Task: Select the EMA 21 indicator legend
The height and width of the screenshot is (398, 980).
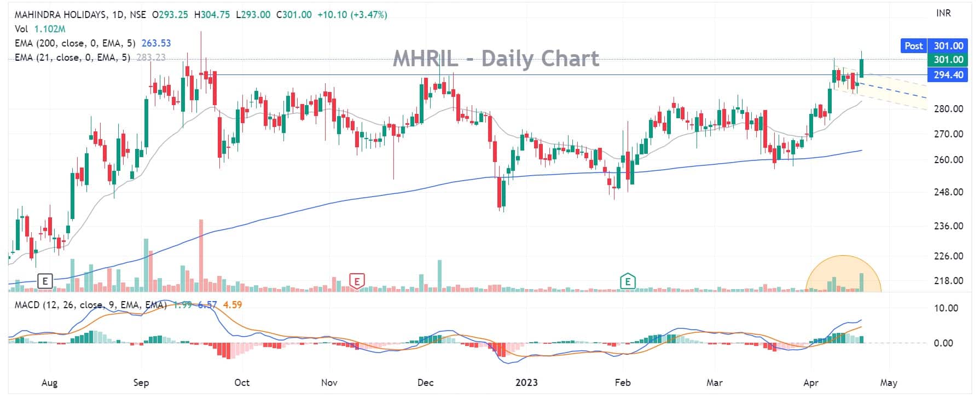Action: coord(90,57)
